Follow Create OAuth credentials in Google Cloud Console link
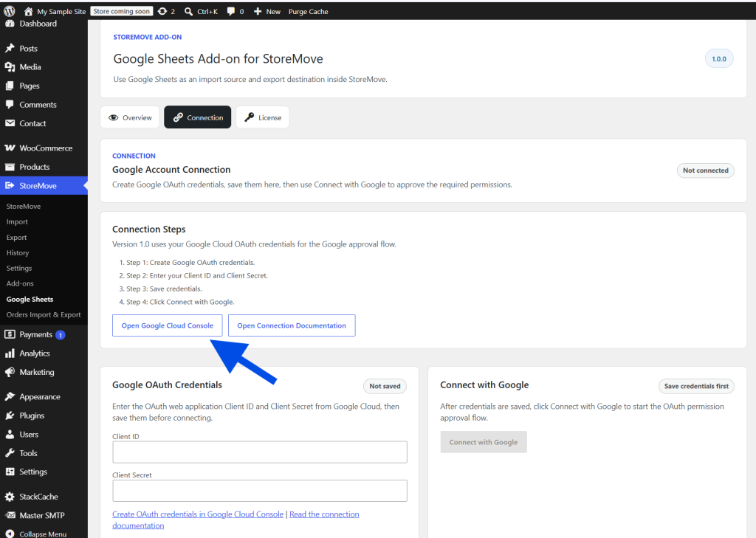Screen dimensions: 756x538 198,514
